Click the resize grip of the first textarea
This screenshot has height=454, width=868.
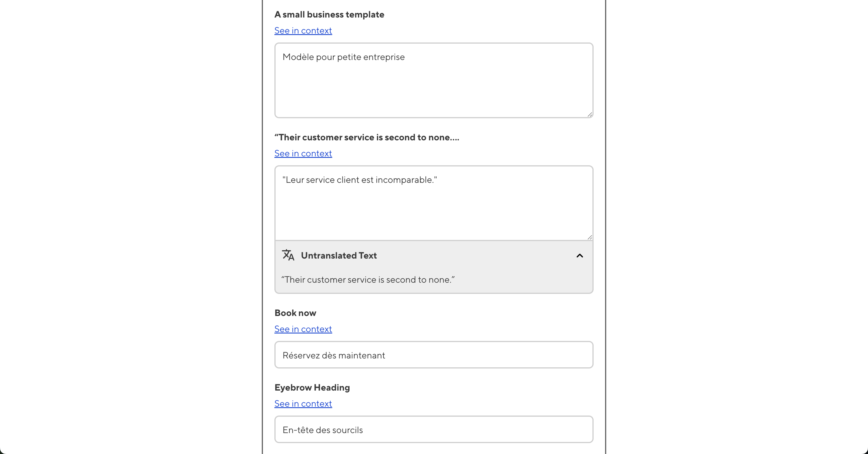tap(590, 115)
